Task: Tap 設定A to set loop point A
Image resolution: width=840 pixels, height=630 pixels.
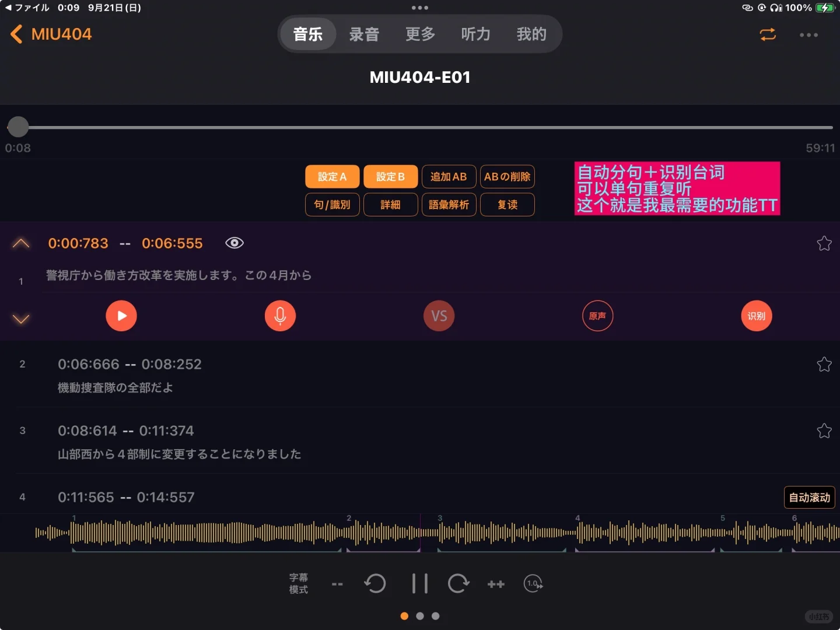Action: (332, 176)
